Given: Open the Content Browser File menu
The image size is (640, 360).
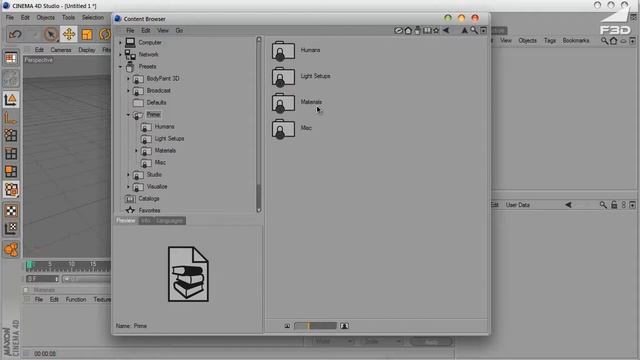Looking at the screenshot, I should click(130, 31).
